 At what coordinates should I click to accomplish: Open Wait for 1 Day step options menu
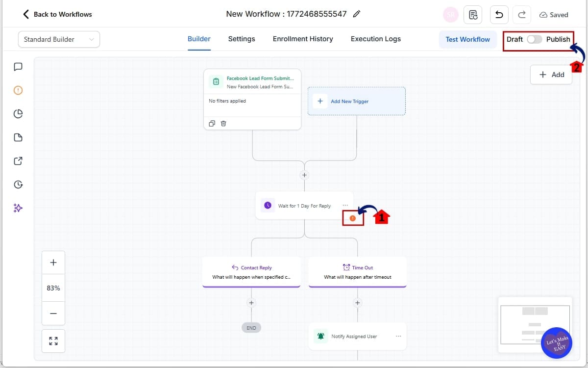(345, 206)
